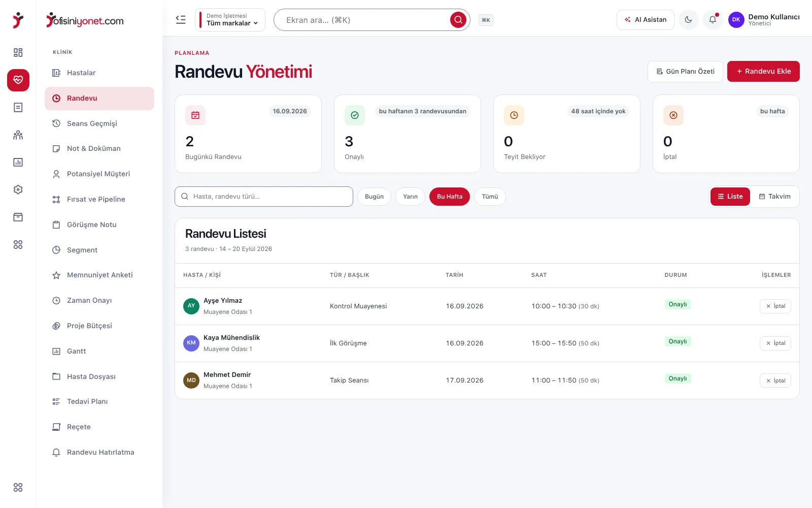Expand the Tüm markalar brand dropdown

(x=230, y=20)
